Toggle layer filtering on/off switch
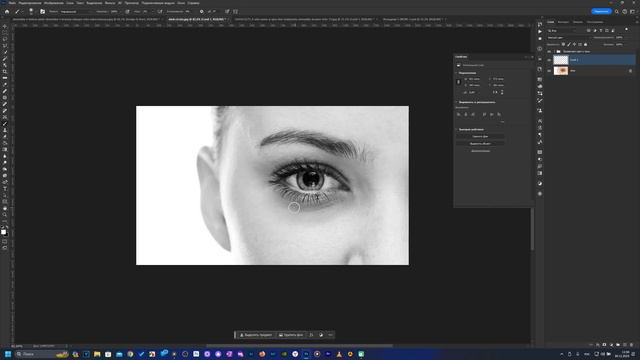Image resolution: width=640 pixels, height=360 pixels. [627, 30]
